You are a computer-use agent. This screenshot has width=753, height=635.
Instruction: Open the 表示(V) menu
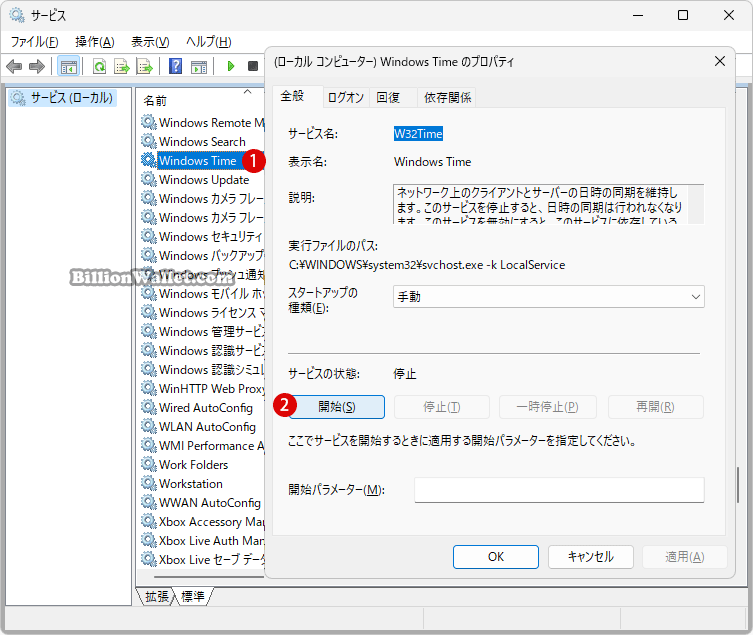pos(150,42)
